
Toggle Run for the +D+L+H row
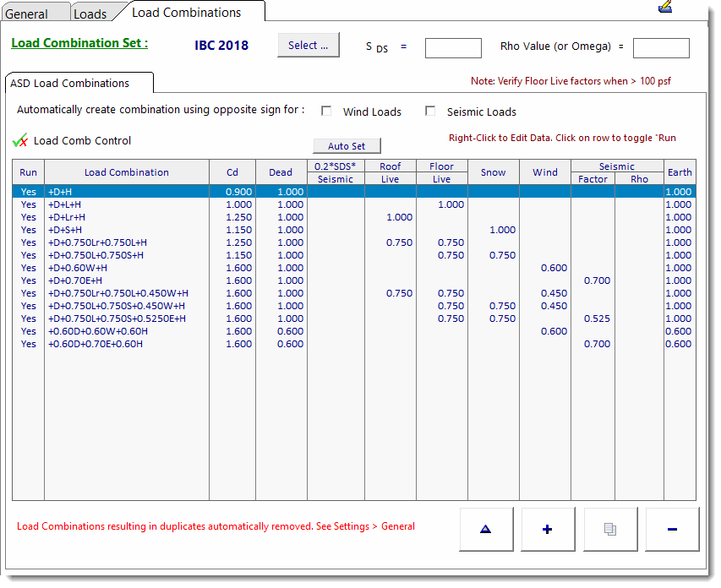tap(29, 204)
